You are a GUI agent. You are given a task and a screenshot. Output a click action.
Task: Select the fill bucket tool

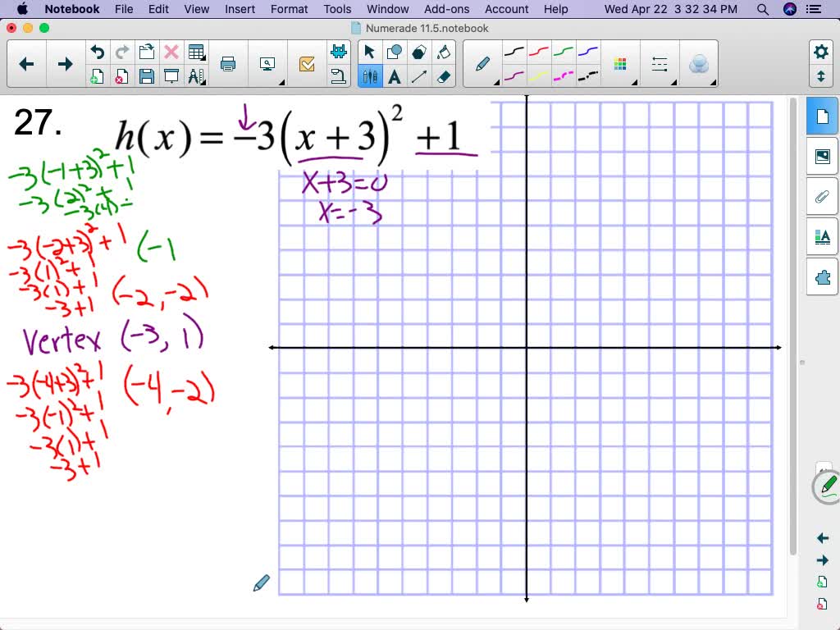(444, 49)
